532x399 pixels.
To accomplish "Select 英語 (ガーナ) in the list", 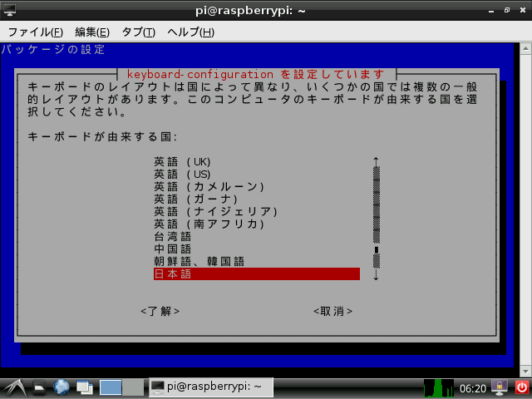I will point(196,199).
